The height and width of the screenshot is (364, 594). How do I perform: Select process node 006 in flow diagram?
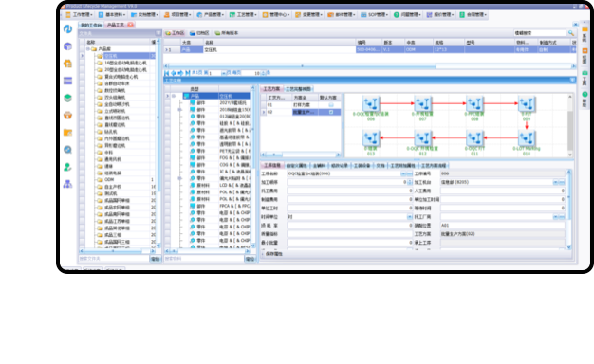click(x=371, y=103)
